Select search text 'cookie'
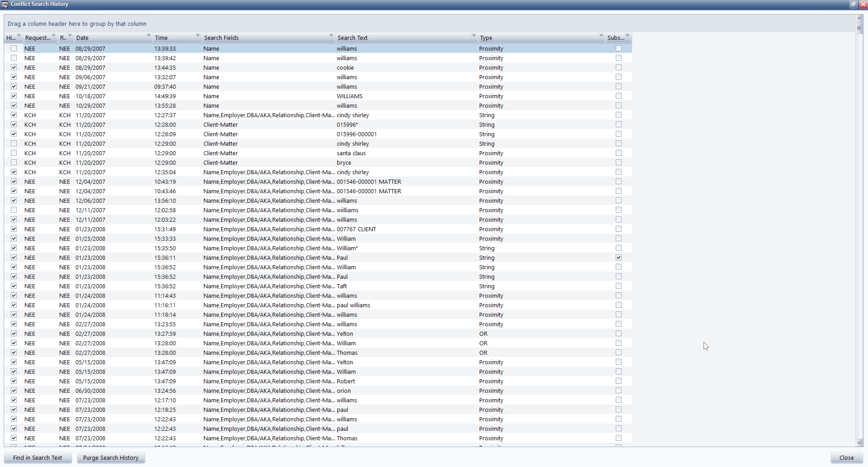Viewport: 868px width, 467px height. [x=345, y=67]
